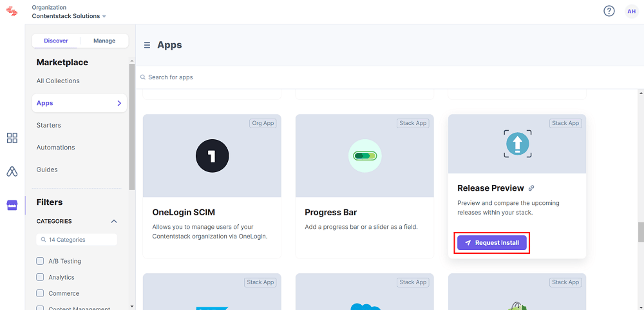
Task: Click the Release Preview app logo
Action: pyautogui.click(x=517, y=144)
